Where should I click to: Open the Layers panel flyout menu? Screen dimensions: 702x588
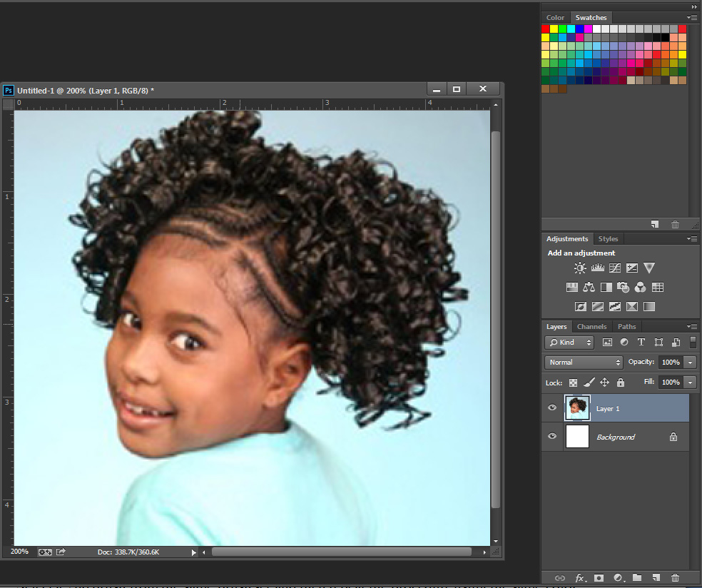coord(692,326)
